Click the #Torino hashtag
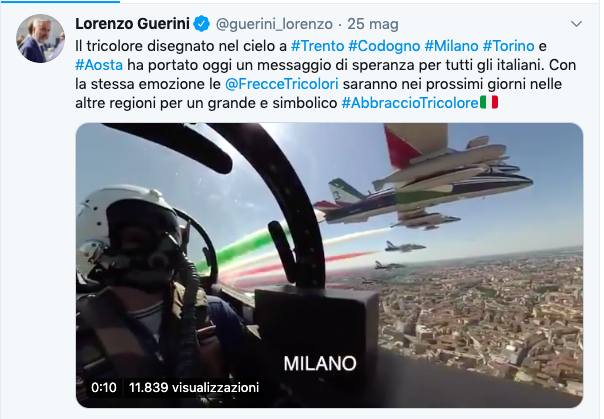This screenshot has width=604, height=419. click(x=508, y=46)
